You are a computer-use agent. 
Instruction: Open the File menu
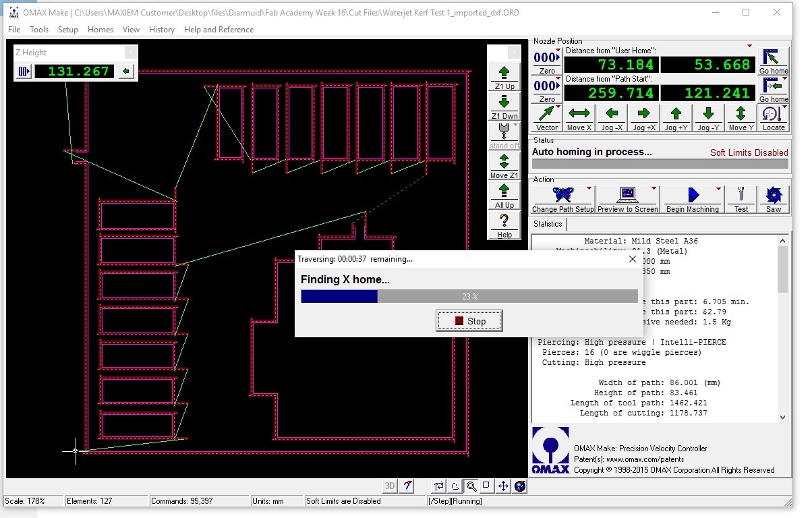tap(14, 30)
